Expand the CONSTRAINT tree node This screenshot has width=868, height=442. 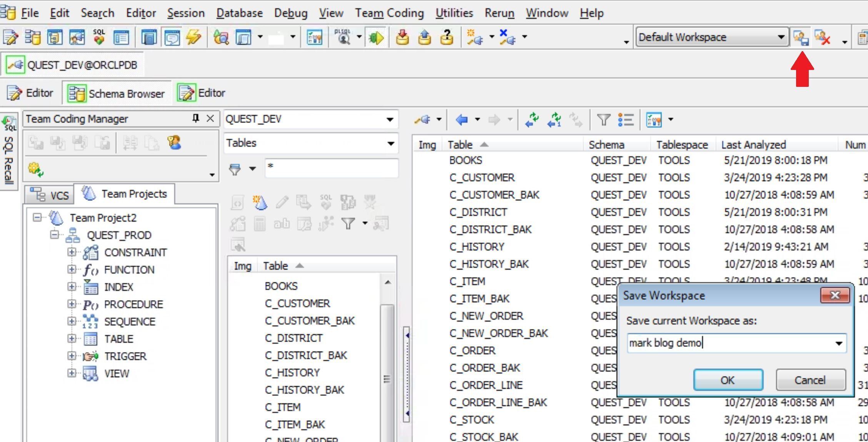[x=72, y=252]
